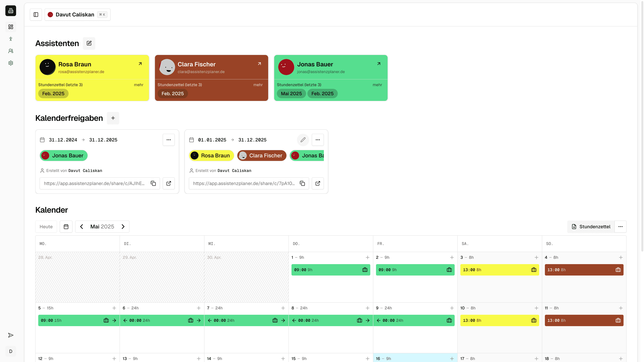Open the accessibility person icon in sidebar
Viewport: 644px width, 362px height.
11,39
